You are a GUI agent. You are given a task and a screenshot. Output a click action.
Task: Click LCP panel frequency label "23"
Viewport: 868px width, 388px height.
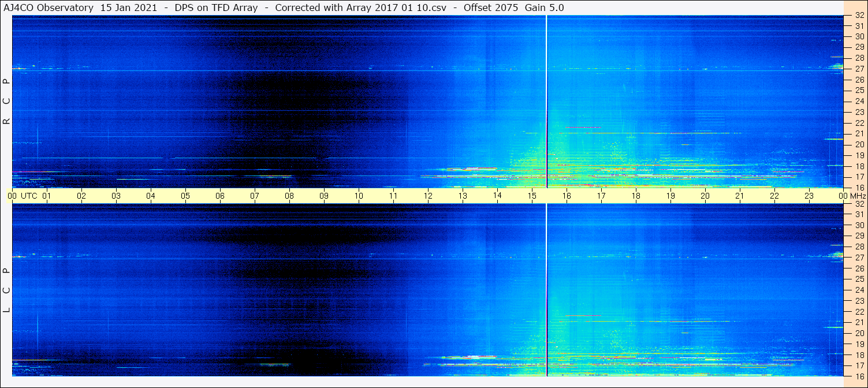[x=859, y=300]
